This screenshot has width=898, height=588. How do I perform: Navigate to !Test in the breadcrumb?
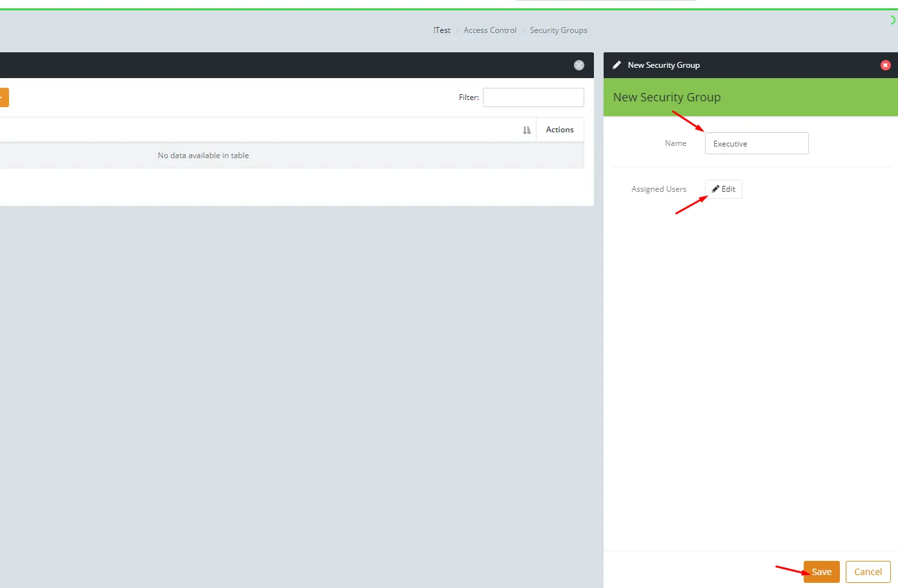[x=442, y=30]
